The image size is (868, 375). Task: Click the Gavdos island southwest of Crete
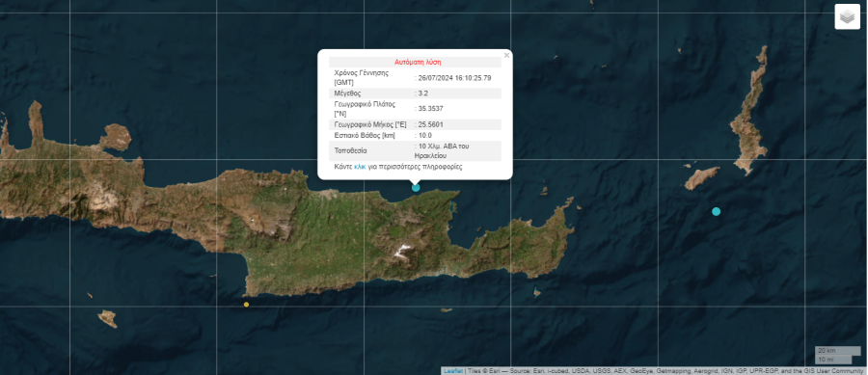(107, 318)
